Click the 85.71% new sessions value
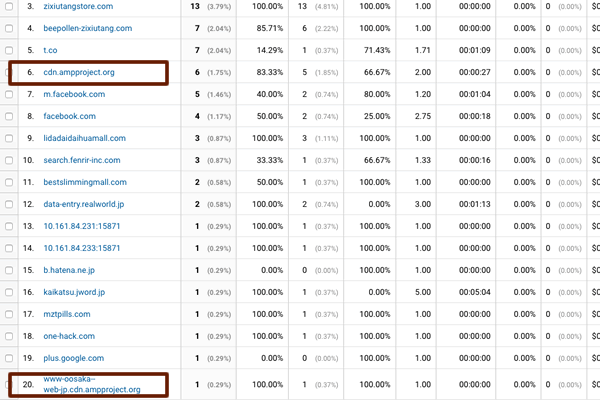Image resolution: width=600 pixels, height=400 pixels. [x=270, y=28]
